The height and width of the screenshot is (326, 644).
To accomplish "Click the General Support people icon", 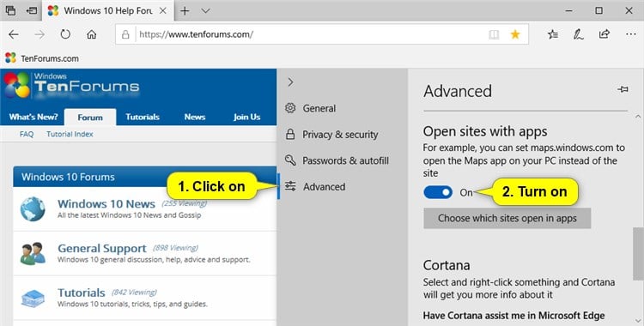I will point(33,253).
